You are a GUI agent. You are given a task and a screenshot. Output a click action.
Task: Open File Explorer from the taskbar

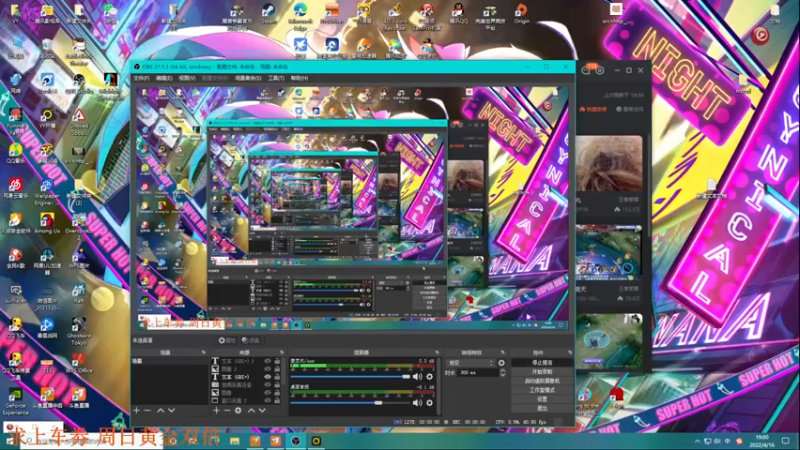pyautogui.click(x=235, y=441)
